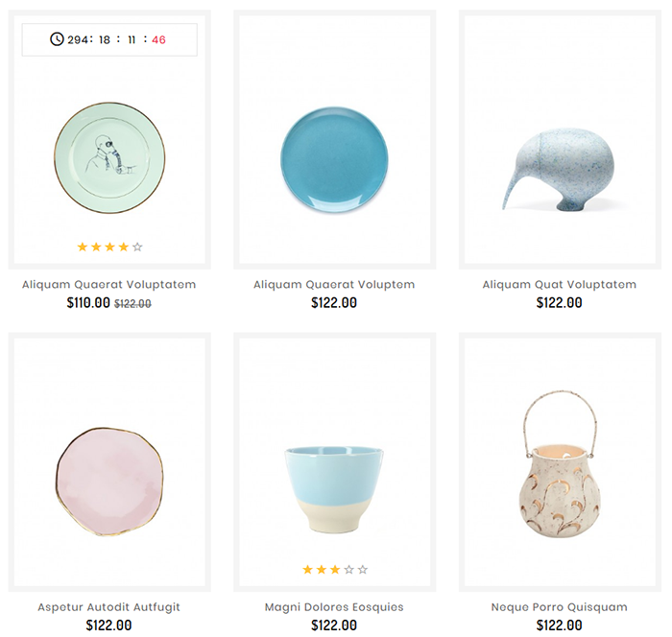Click the fourth star on first product rating

123,247
